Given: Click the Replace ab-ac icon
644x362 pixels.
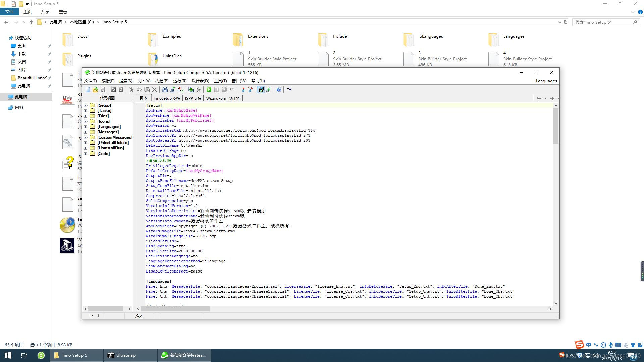Looking at the screenshot, I should 180,89.
